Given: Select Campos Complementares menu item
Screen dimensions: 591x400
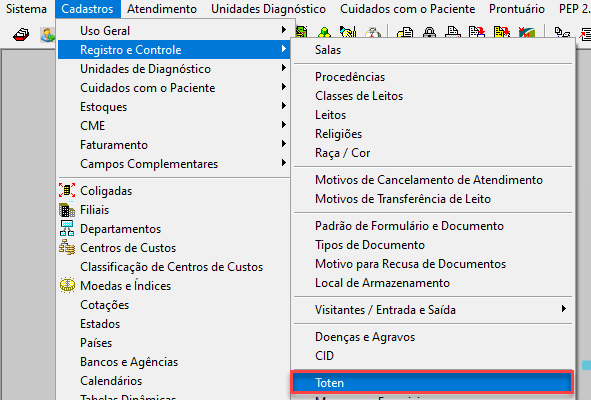Looking at the screenshot, I should click(174, 164).
